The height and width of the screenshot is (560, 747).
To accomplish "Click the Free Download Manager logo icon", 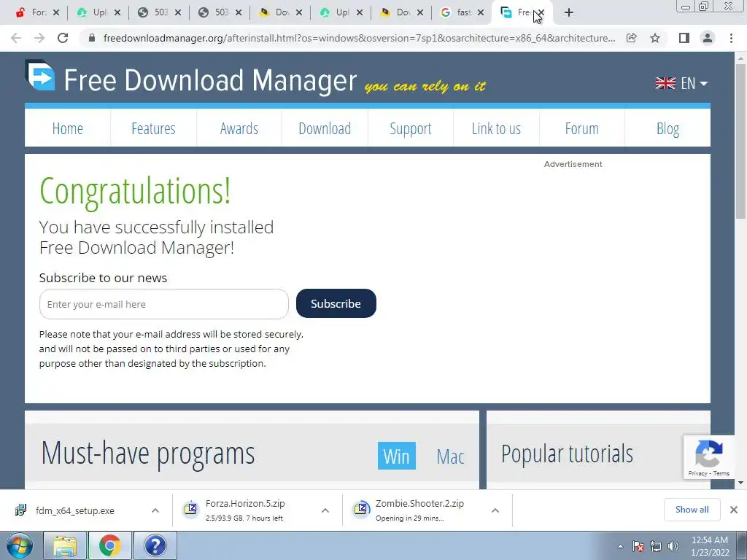I will (40, 75).
